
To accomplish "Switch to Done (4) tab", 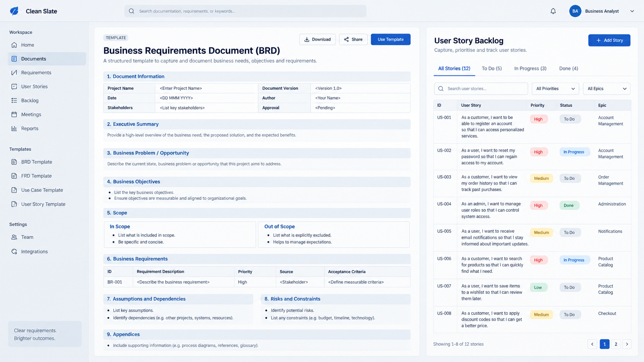I will (569, 68).
